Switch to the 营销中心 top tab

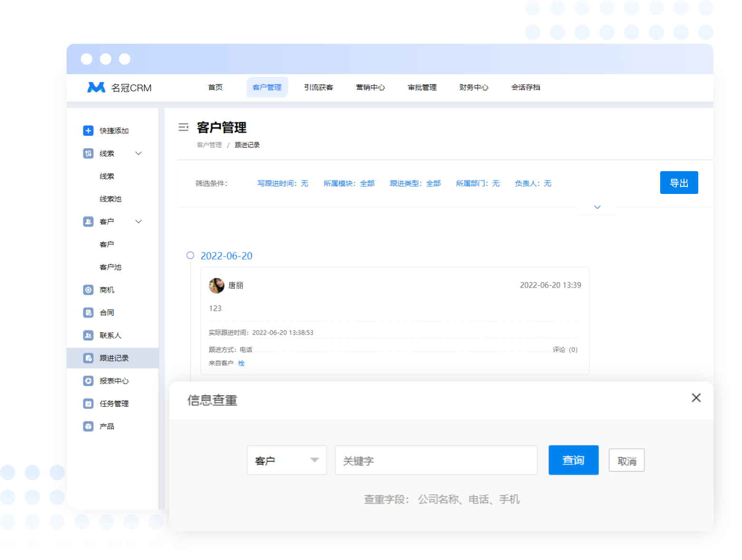coord(370,87)
